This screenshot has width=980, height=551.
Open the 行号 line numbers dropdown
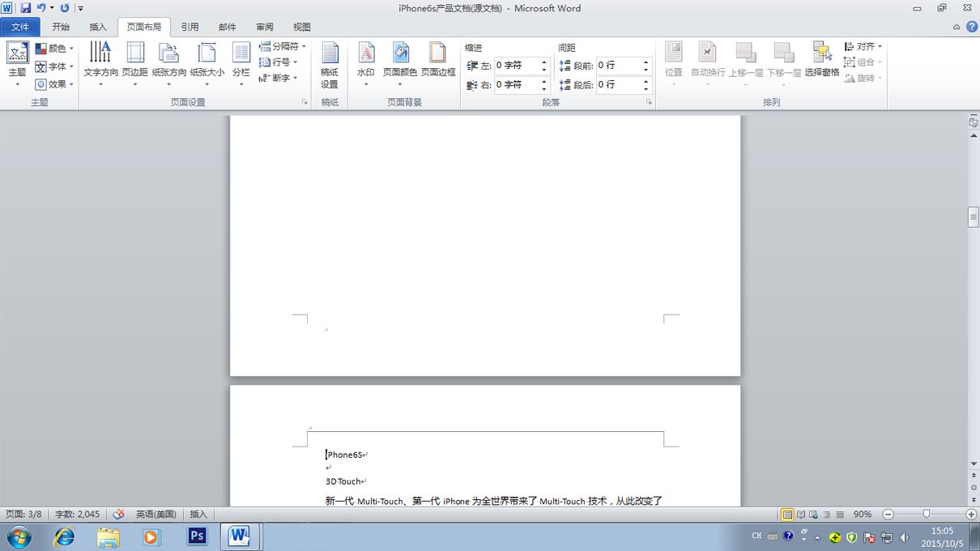(279, 62)
